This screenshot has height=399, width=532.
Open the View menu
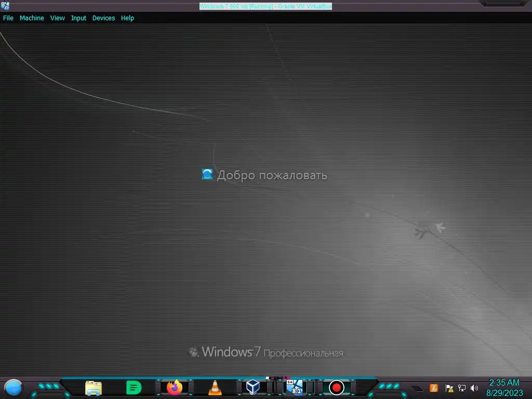(57, 18)
